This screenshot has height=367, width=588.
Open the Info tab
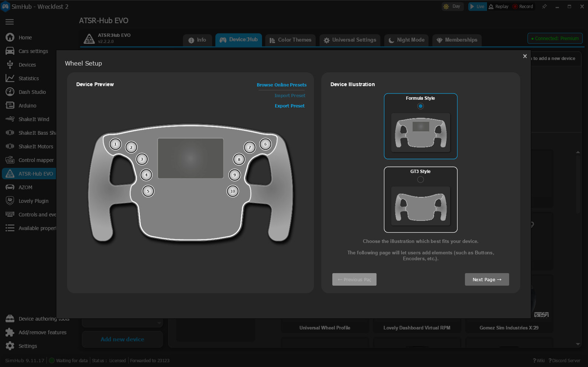(197, 40)
